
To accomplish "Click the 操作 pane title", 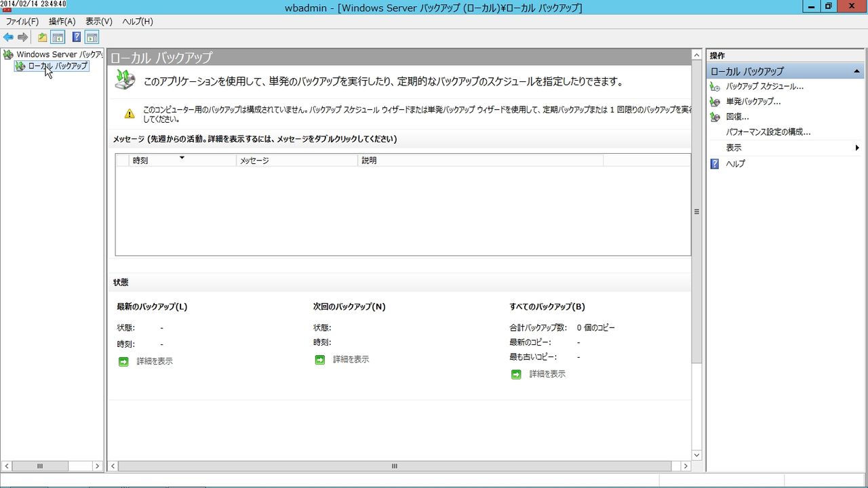I will [x=717, y=56].
